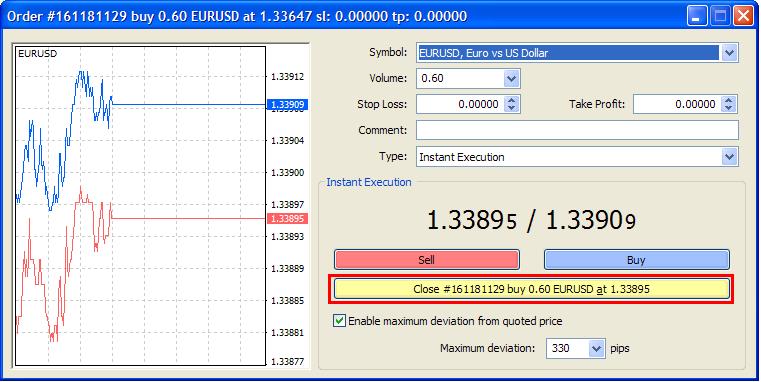Click the large 1.33895 / 1.33909 quote
This screenshot has width=761, height=382.
tap(531, 220)
